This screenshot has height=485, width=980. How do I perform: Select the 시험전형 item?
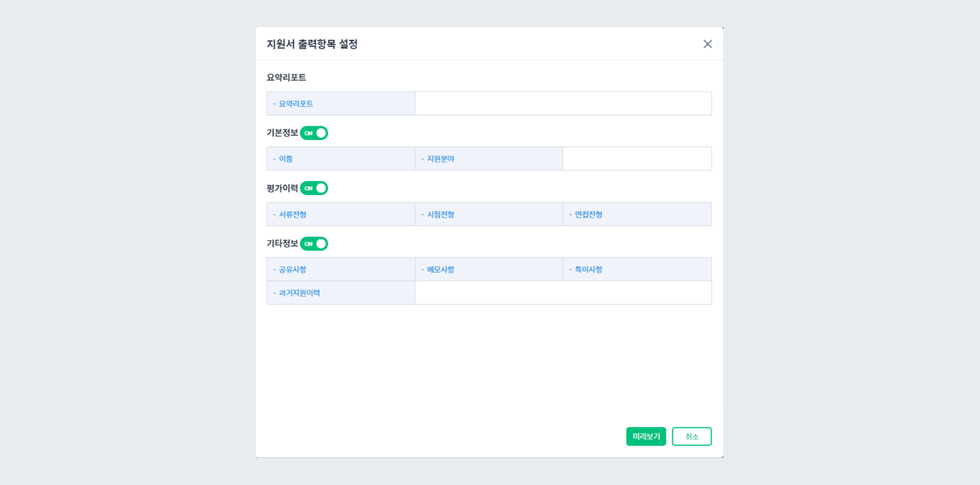tap(489, 214)
